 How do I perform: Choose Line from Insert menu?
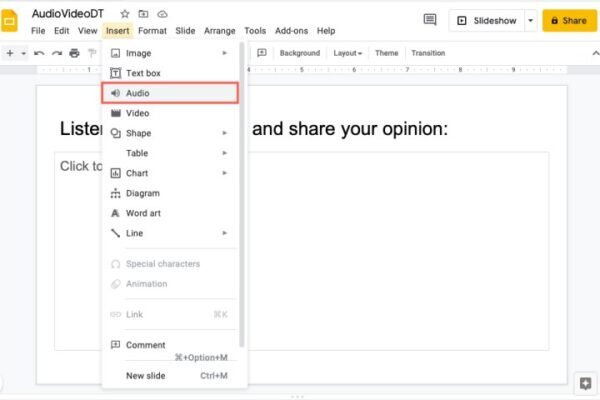(170, 233)
